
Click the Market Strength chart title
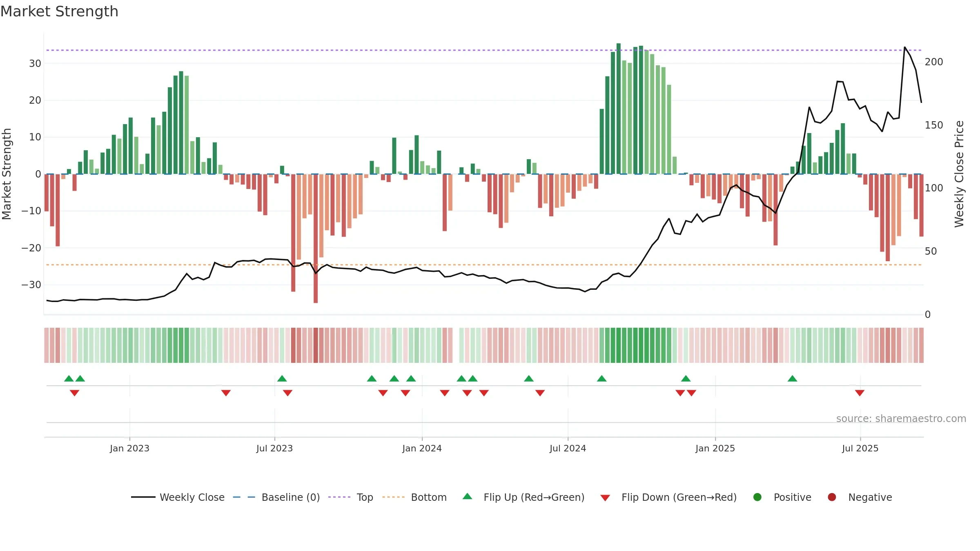pyautogui.click(x=59, y=11)
